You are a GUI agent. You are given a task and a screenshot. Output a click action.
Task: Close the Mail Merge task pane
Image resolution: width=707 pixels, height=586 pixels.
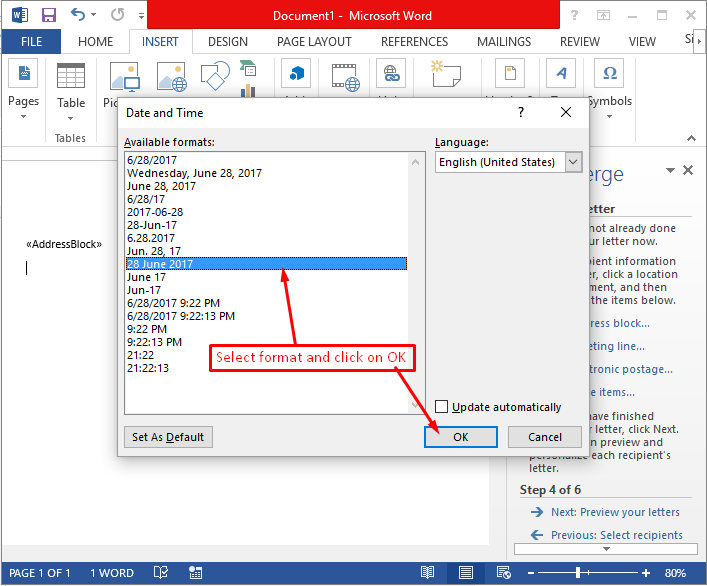point(688,170)
